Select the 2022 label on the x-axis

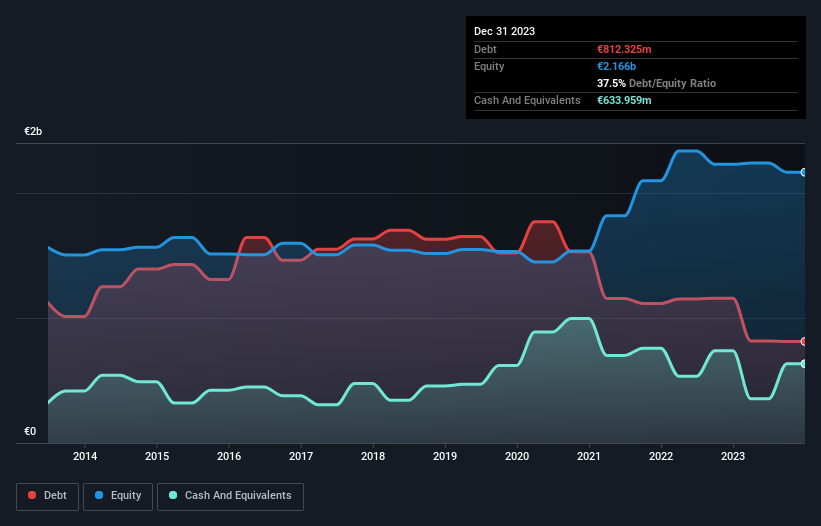click(x=661, y=456)
